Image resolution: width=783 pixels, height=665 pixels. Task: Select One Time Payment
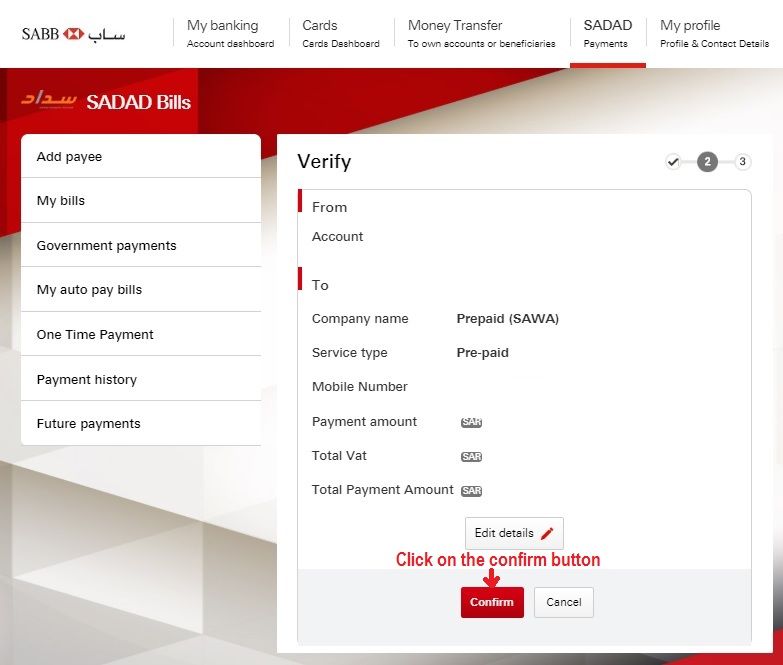point(141,334)
